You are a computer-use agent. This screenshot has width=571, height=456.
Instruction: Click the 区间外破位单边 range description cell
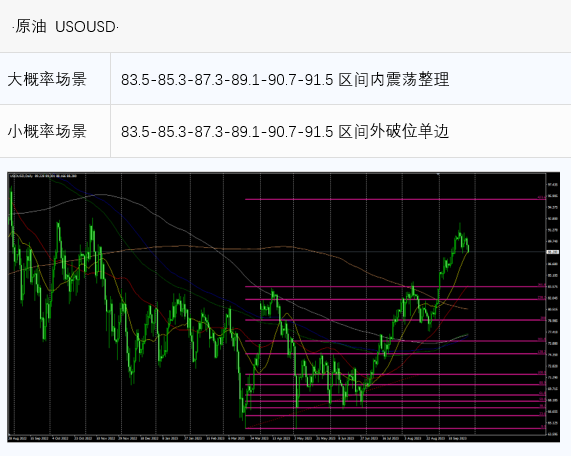tap(340, 131)
